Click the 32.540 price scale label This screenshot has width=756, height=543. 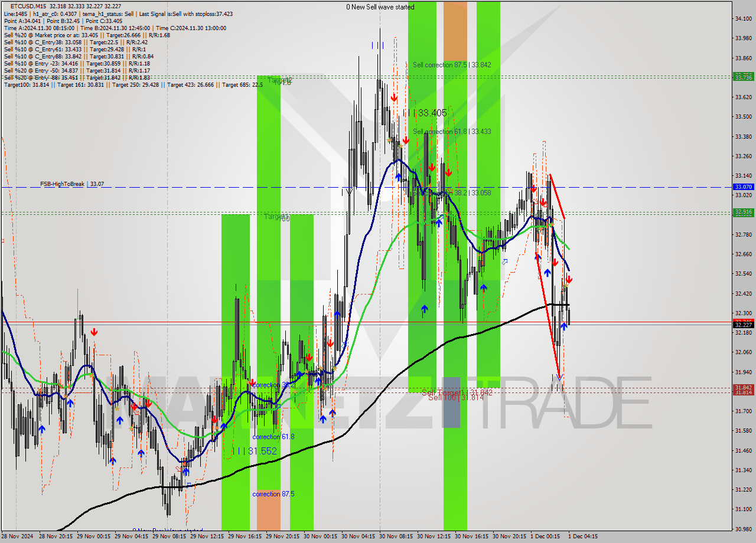click(743, 274)
